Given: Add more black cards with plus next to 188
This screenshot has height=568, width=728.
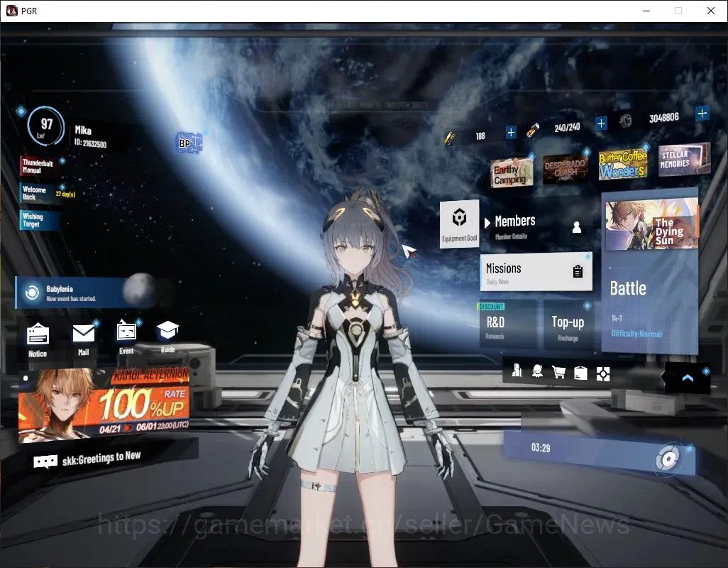Looking at the screenshot, I should click(x=511, y=133).
